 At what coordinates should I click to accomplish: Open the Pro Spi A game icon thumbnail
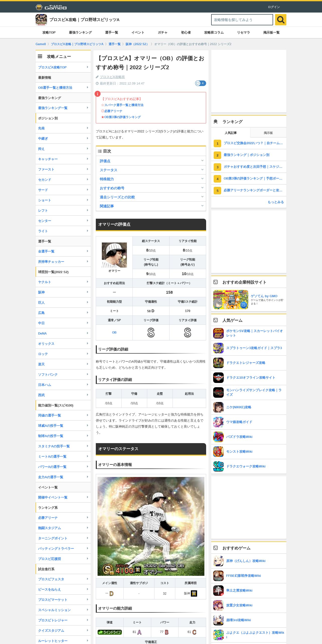click(41, 20)
